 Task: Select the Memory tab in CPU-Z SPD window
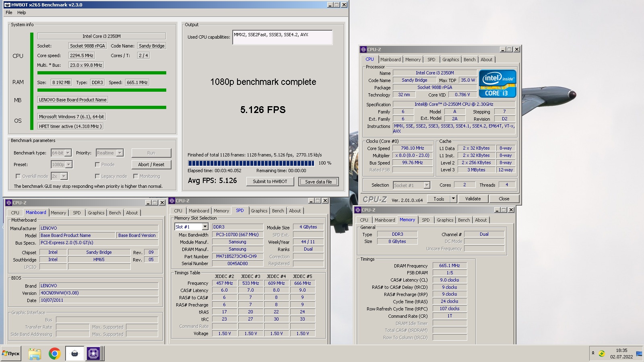[x=221, y=211]
